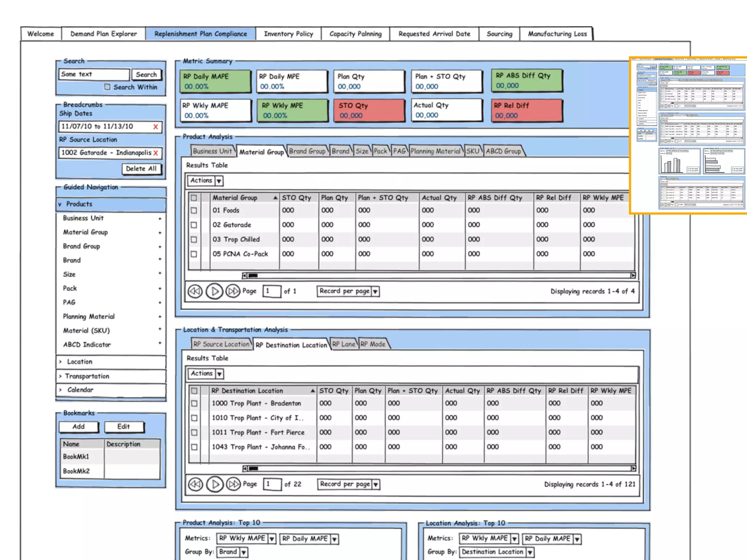This screenshot has height=560, width=747.
Task: Enable the Search Within checkbox
Action: pyautogui.click(x=107, y=87)
